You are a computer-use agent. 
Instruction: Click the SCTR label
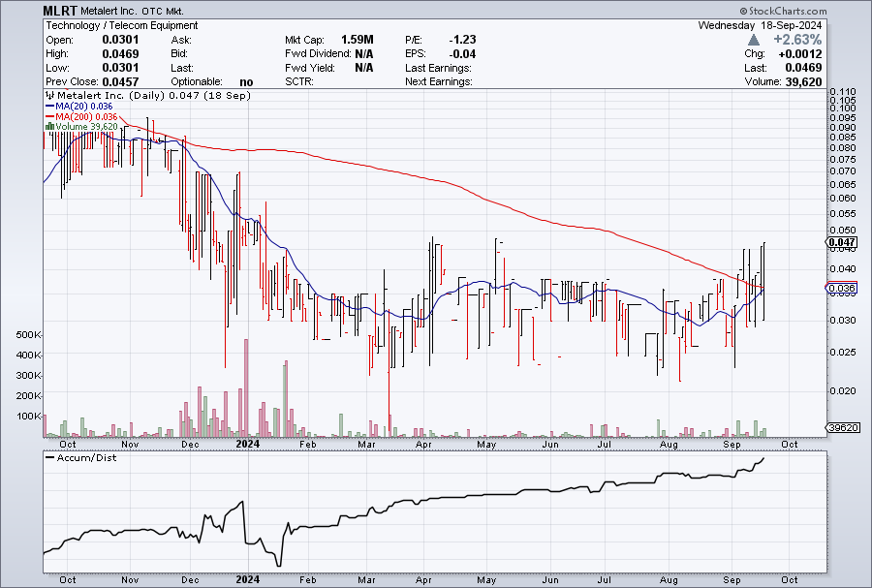(x=299, y=81)
